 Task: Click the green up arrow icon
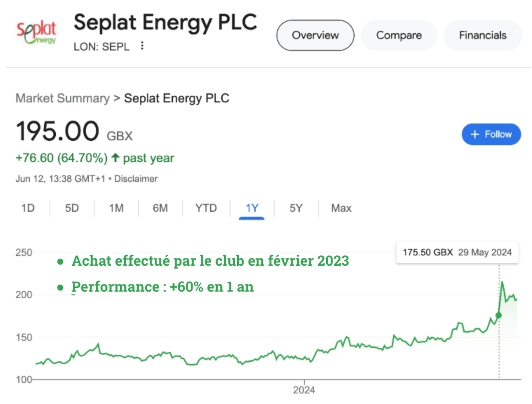point(115,157)
